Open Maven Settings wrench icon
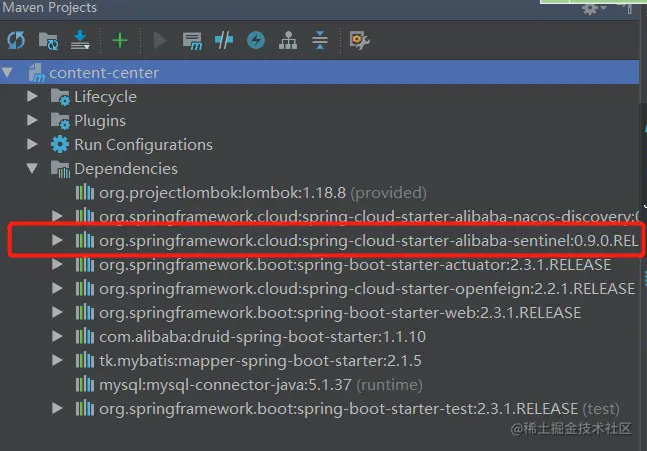 pos(359,40)
